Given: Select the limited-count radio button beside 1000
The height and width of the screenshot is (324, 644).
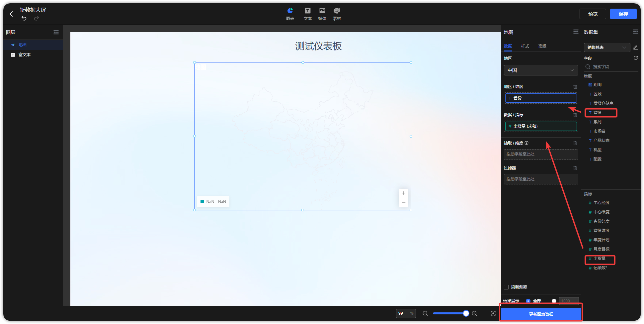Looking at the screenshot, I should tap(554, 301).
